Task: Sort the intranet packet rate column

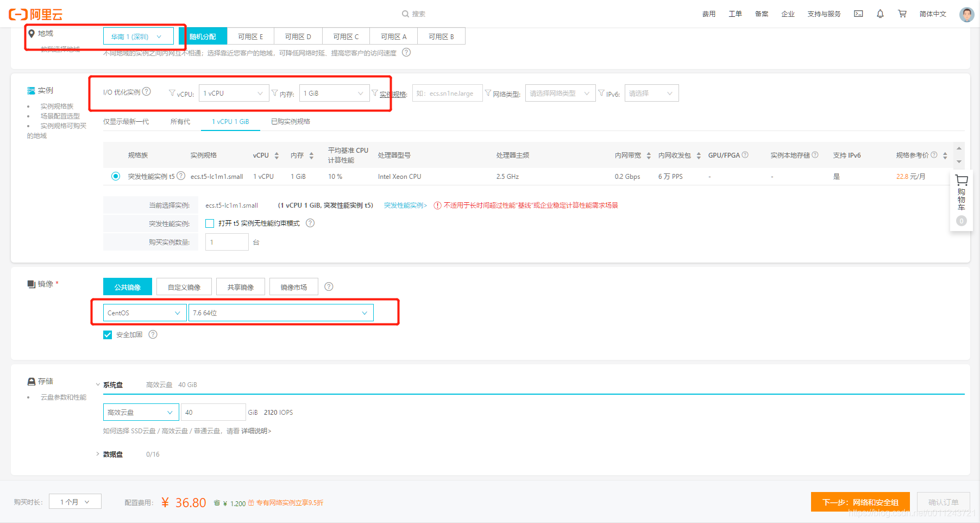Action: (x=699, y=155)
